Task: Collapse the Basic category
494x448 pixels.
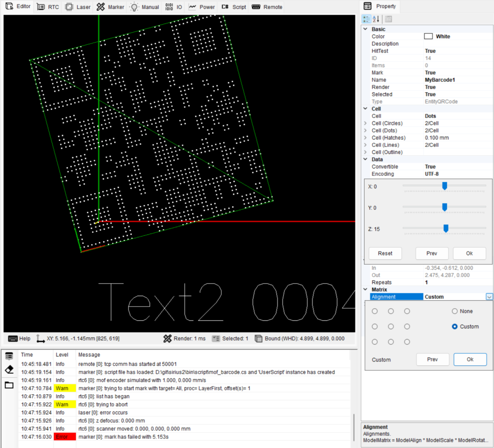Action: (365, 29)
